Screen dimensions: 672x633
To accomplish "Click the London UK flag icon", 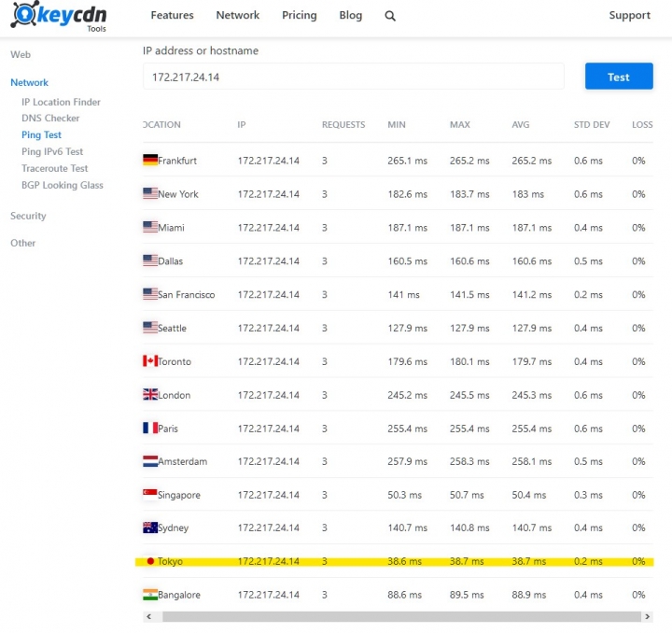I will [150, 394].
